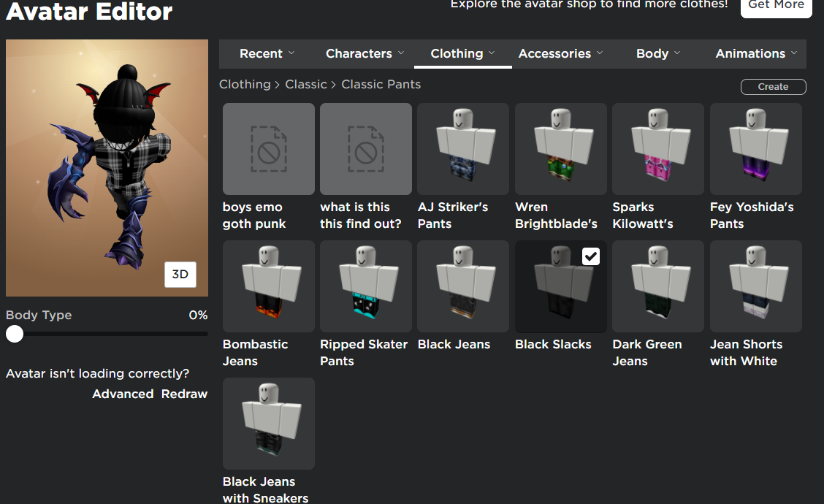
Task: Click the Create button
Action: [x=773, y=87]
